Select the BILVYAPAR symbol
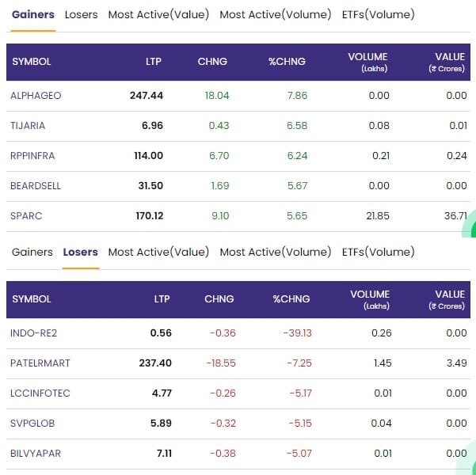This screenshot has width=476, height=475. 35,454
